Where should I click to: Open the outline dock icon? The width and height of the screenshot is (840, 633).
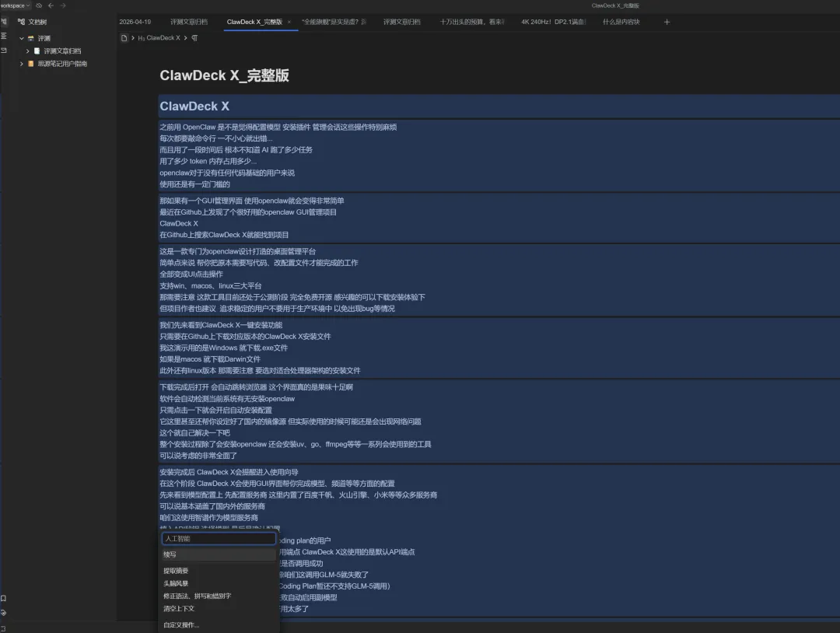[x=4, y=36]
